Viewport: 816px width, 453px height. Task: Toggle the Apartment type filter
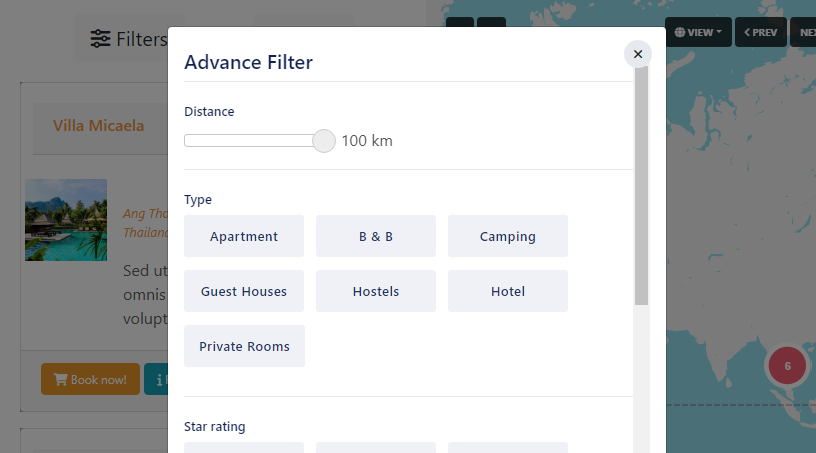244,236
